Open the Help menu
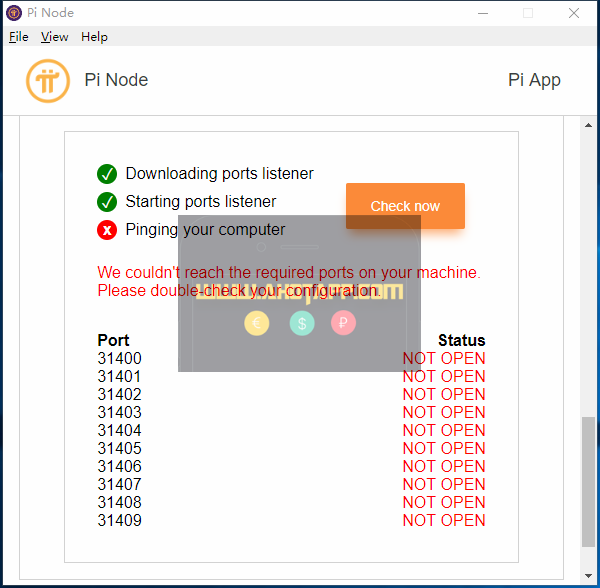The height and width of the screenshot is (588, 600). point(95,37)
